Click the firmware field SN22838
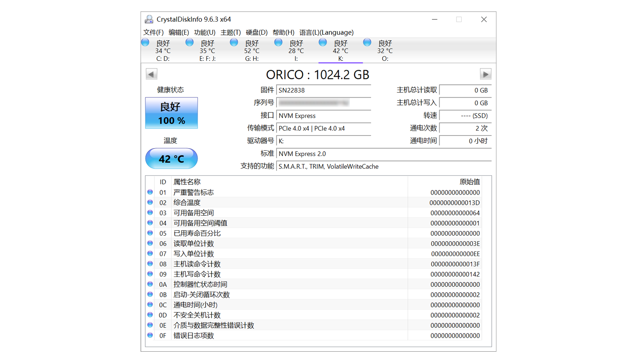The image size is (637, 364). coord(324,90)
